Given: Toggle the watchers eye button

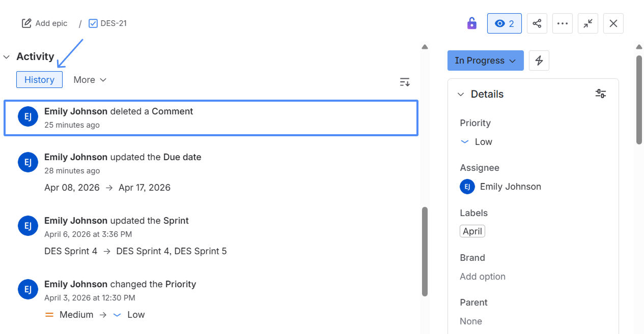Looking at the screenshot, I should click(x=505, y=23).
